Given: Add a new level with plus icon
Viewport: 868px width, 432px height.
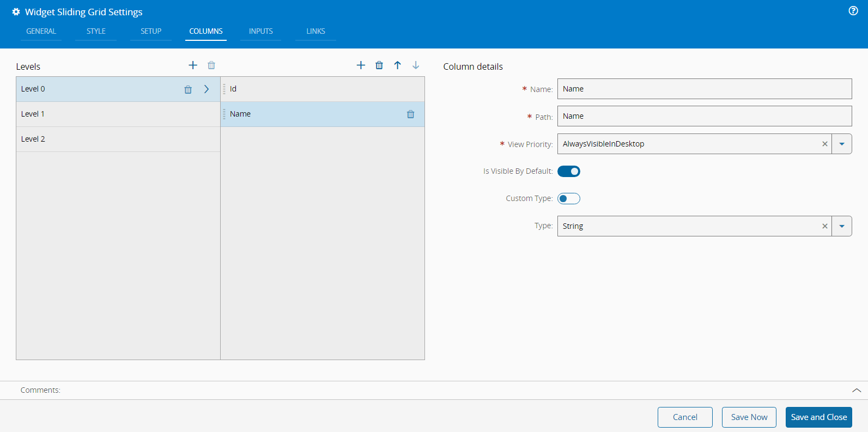Looking at the screenshot, I should (193, 65).
